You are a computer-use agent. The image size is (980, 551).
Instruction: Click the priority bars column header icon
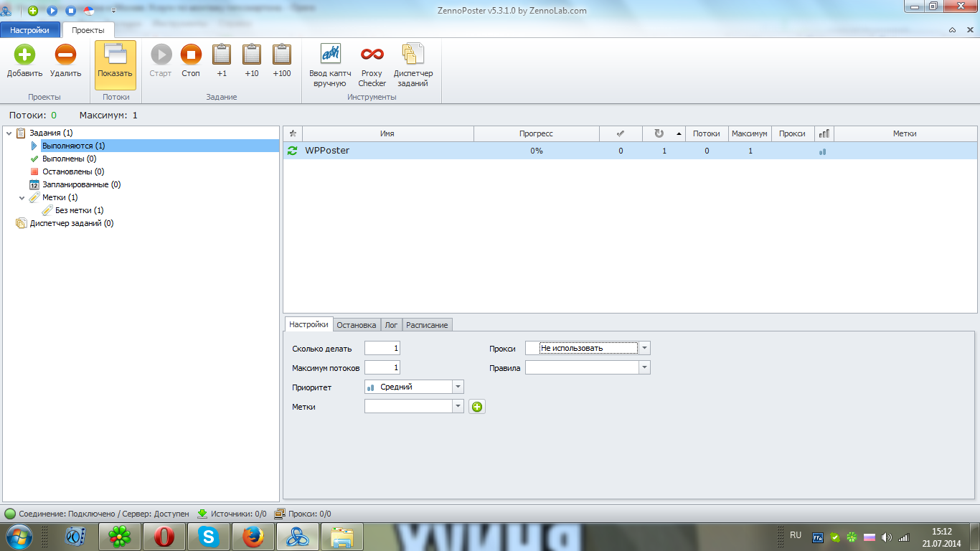[x=824, y=133]
